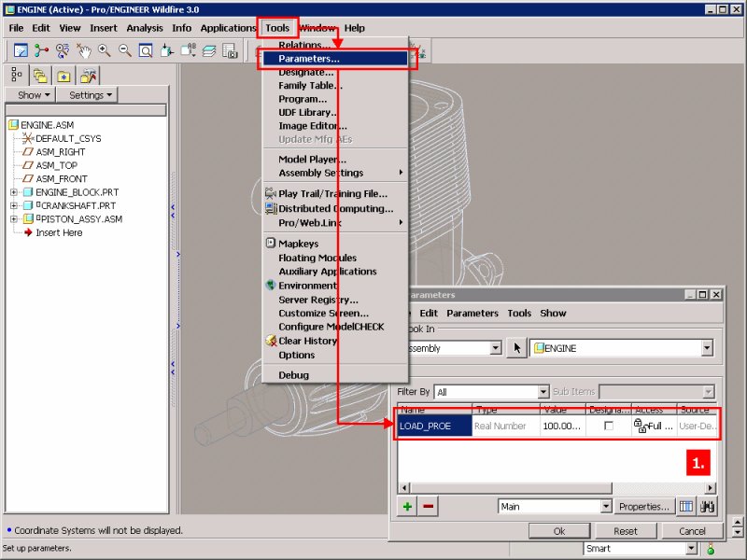Open the Show dropdown in model tree
The height and width of the screenshot is (560, 747).
coord(31,95)
